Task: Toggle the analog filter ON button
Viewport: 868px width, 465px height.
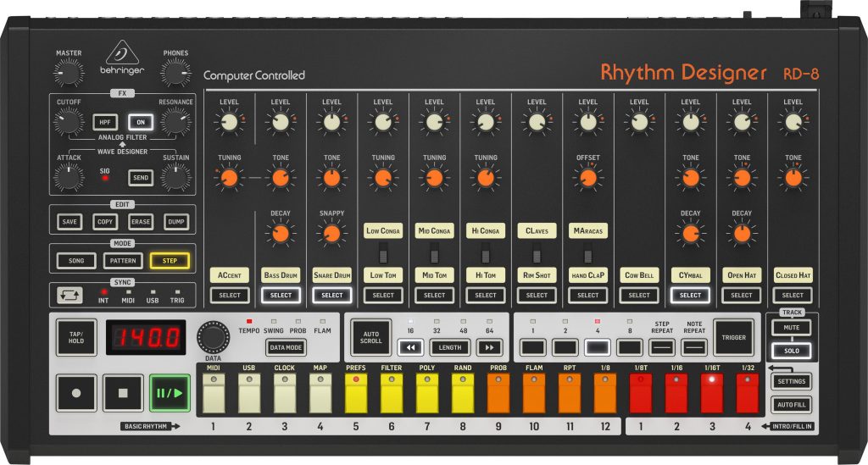Action: [140, 122]
